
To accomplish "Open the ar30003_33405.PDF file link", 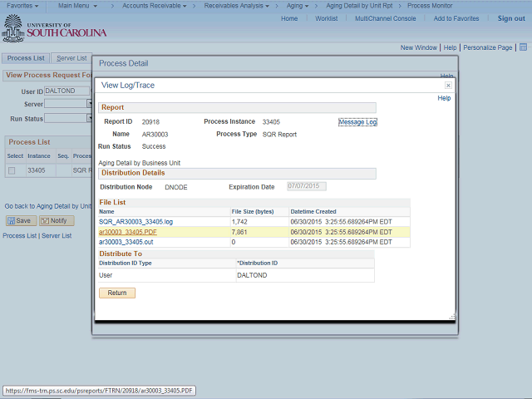I will coord(127,232).
